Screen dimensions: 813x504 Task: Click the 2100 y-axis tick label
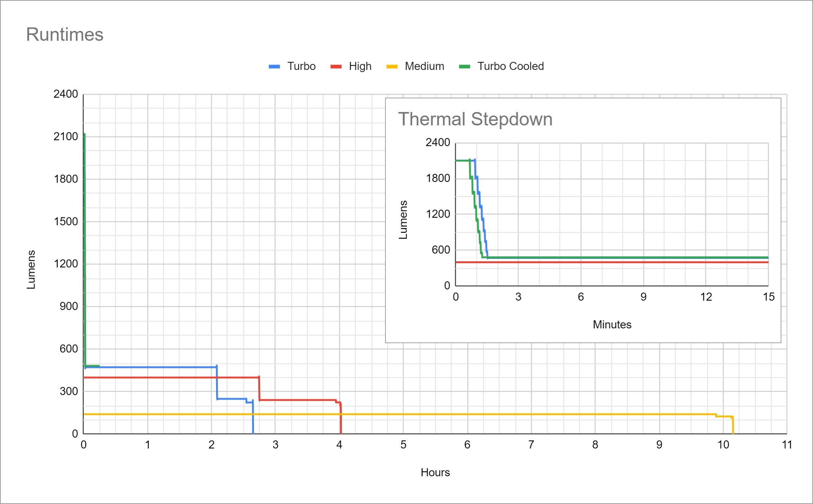65,136
